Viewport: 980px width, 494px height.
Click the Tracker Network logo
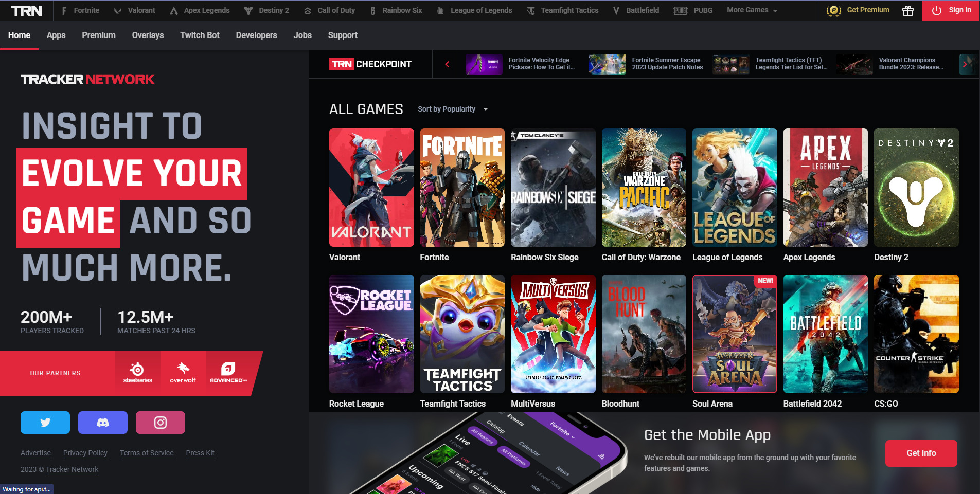point(87,79)
